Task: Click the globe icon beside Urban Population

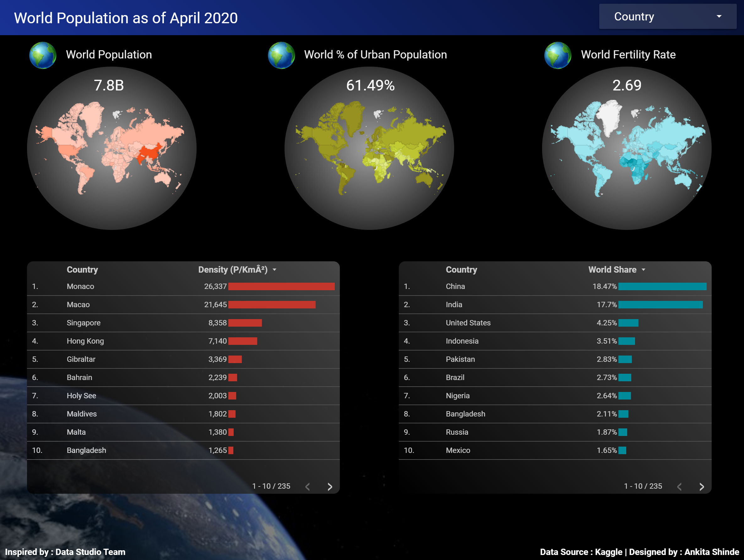Action: click(281, 55)
